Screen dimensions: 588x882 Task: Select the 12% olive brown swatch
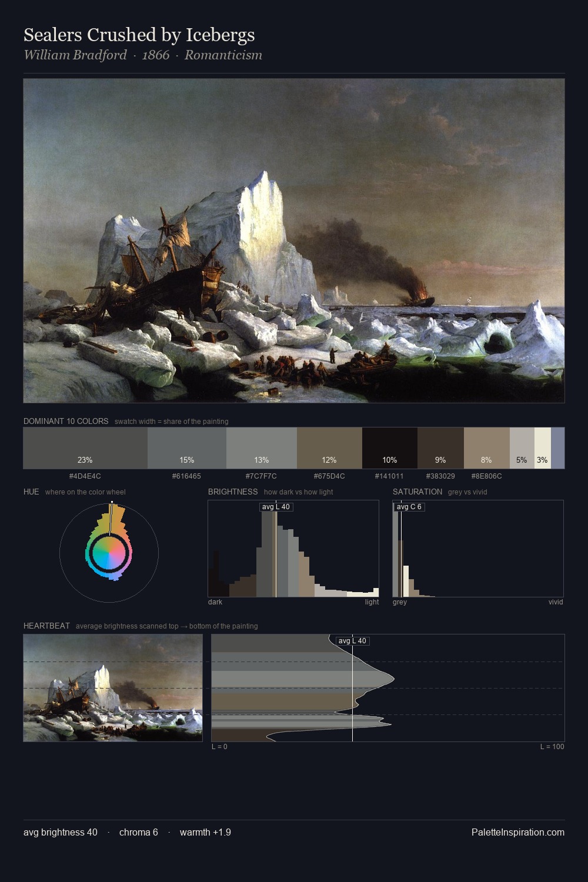click(329, 448)
